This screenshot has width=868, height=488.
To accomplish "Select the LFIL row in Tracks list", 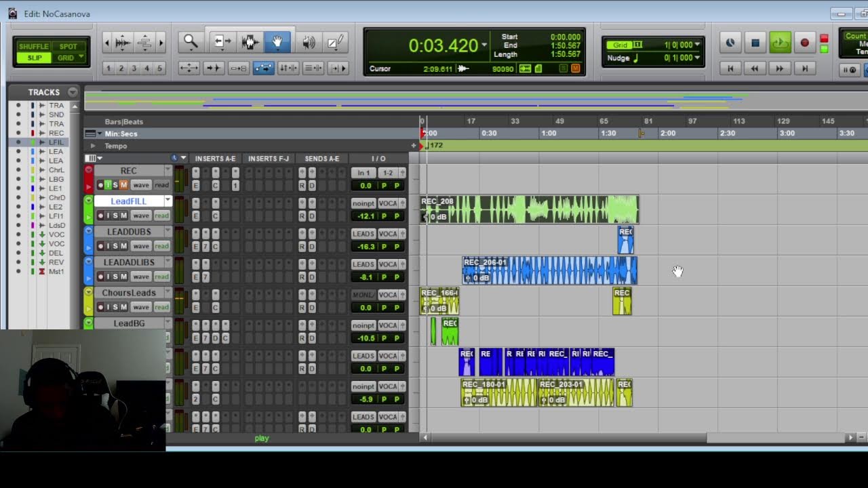I will pyautogui.click(x=45, y=142).
